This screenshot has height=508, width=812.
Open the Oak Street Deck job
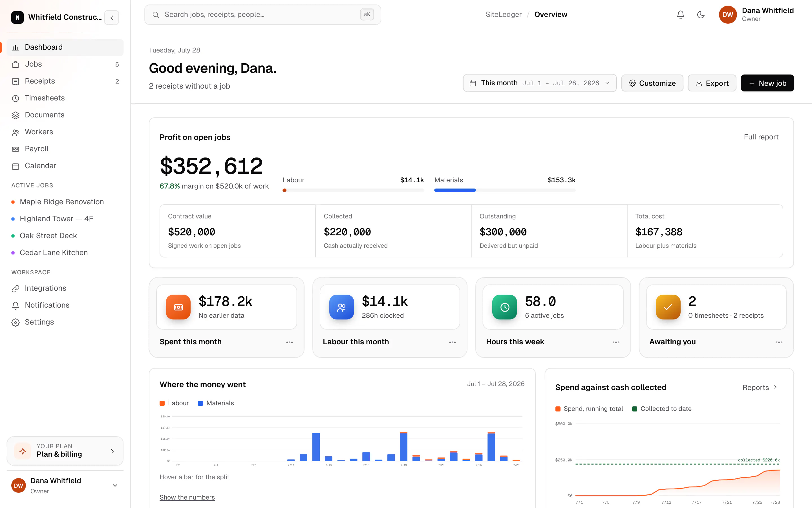click(65, 236)
